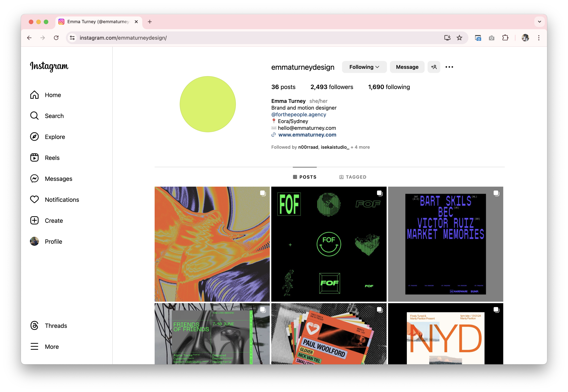Open Chrome three-dot menu

(539, 38)
